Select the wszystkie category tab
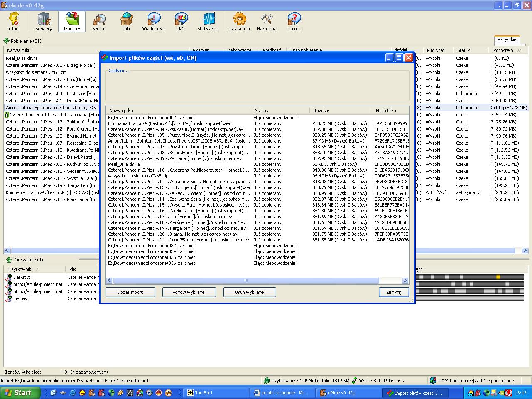 coord(507,40)
